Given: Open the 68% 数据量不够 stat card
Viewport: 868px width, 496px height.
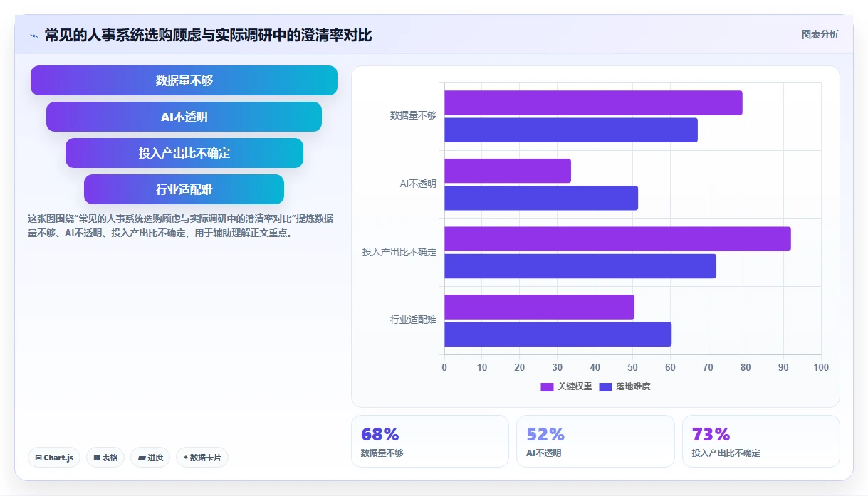Looking at the screenshot, I should point(430,441).
